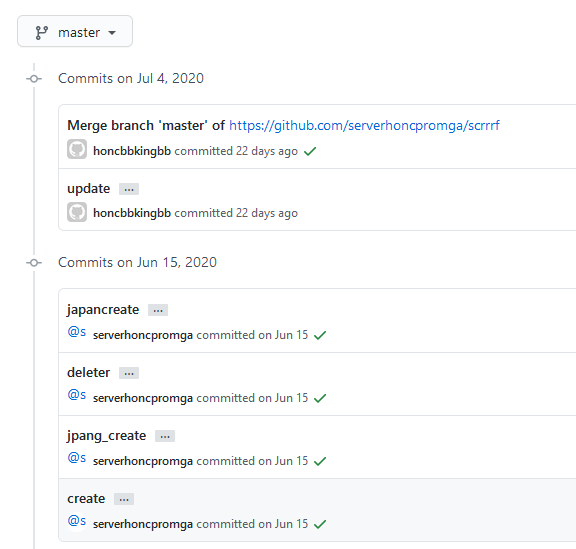Open the master branch dropdown
Screen dimensions: 576x549
(x=75, y=31)
